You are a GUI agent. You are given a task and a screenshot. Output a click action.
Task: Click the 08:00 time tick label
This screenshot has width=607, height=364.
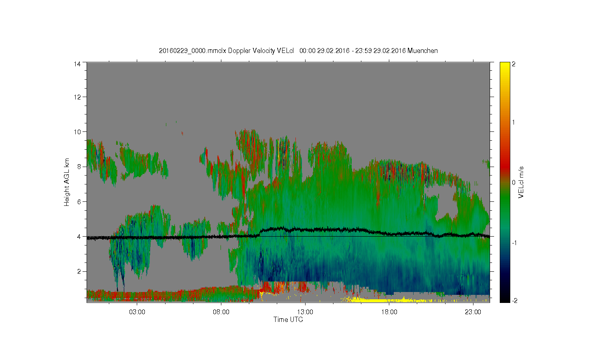click(221, 312)
